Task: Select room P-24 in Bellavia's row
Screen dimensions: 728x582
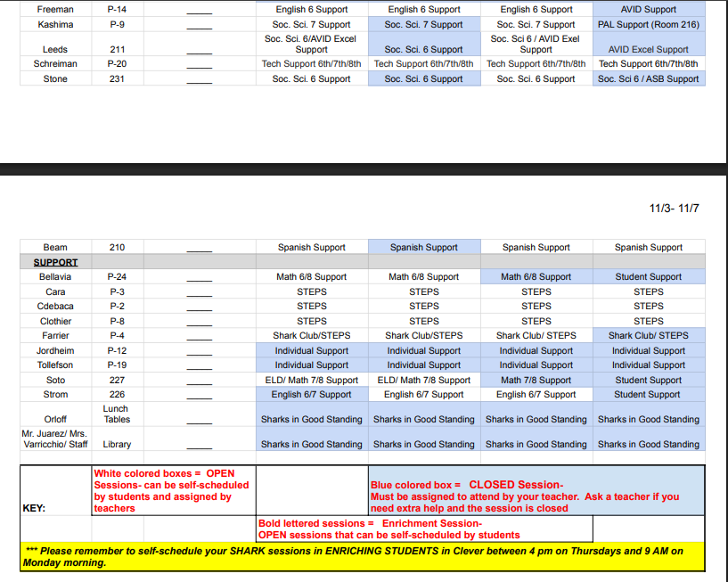Action: tap(117, 277)
